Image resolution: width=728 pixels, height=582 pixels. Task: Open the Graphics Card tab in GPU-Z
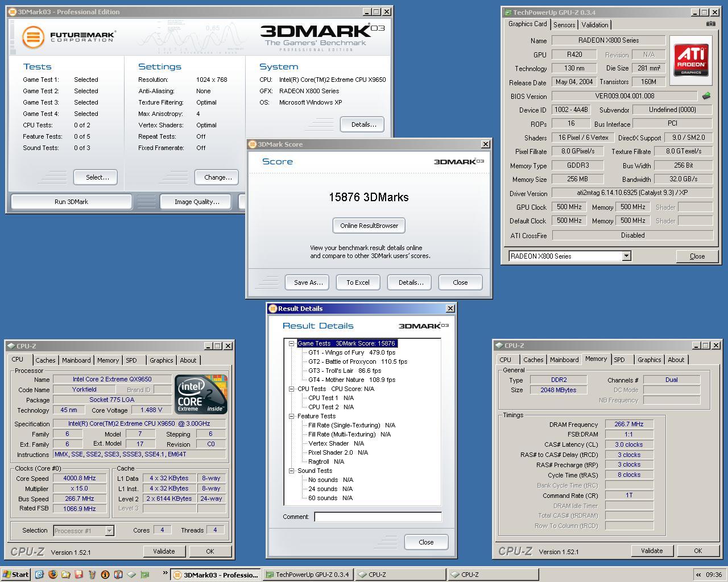527,24
